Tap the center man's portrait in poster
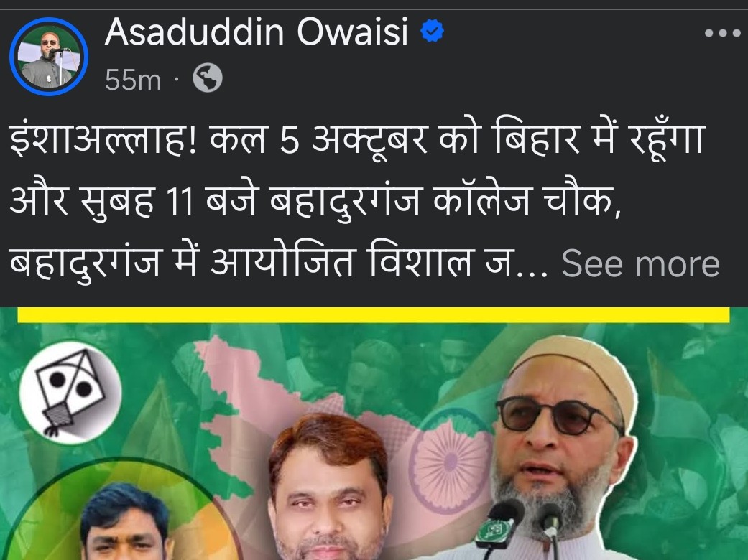This screenshot has width=748, height=560. (x=329, y=487)
